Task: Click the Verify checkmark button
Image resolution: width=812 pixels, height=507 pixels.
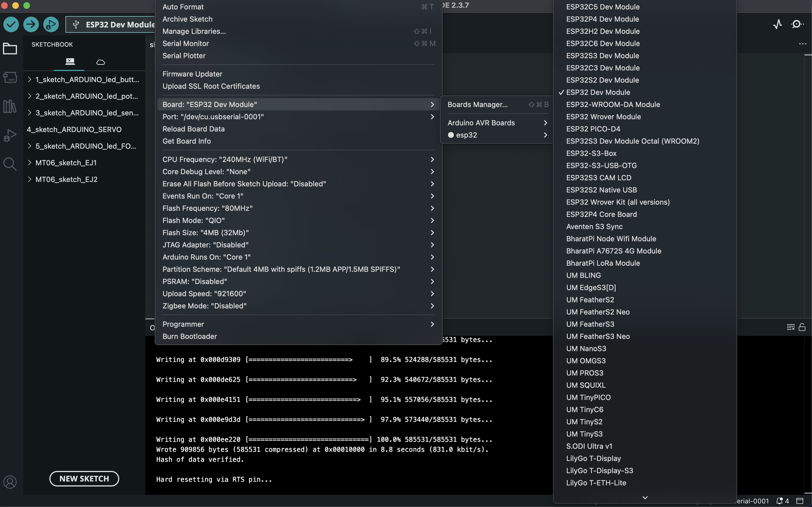Action: click(11, 24)
